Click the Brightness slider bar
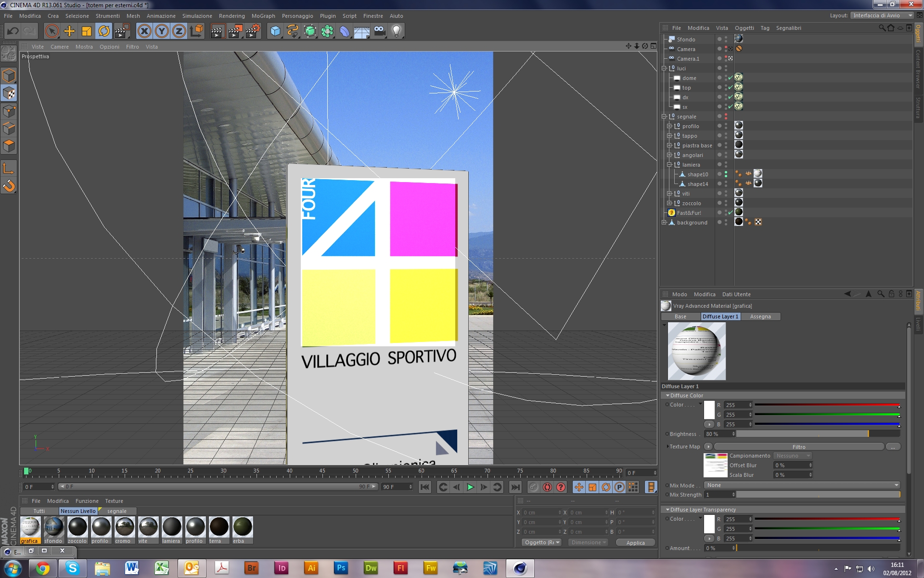The height and width of the screenshot is (578, 924). click(818, 434)
